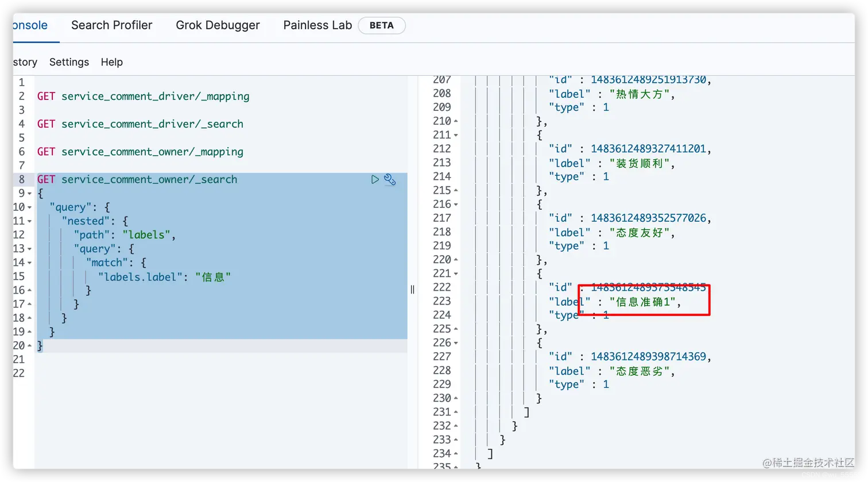
Task: Toggle the fold arrow on response line 215
Action: point(456,190)
